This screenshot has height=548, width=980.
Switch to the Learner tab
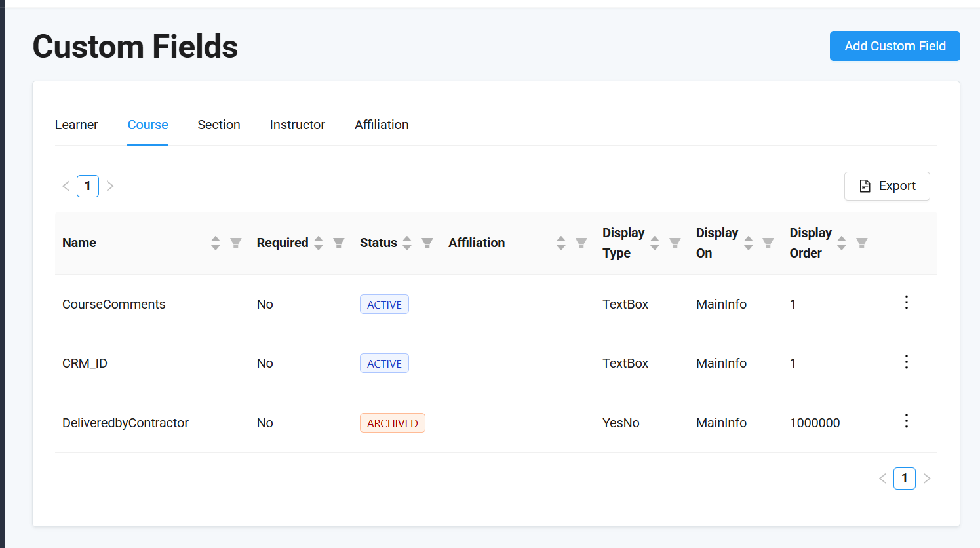click(76, 125)
